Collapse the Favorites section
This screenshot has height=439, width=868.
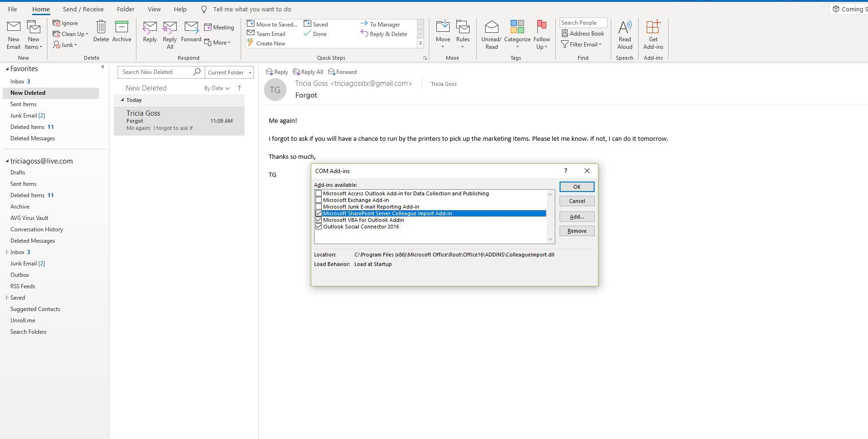coord(7,69)
